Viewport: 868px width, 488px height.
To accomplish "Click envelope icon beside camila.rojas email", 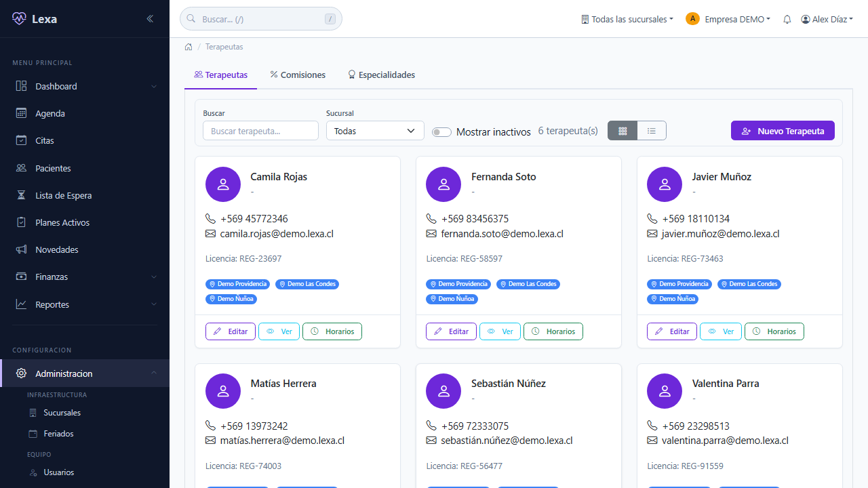I will [210, 234].
